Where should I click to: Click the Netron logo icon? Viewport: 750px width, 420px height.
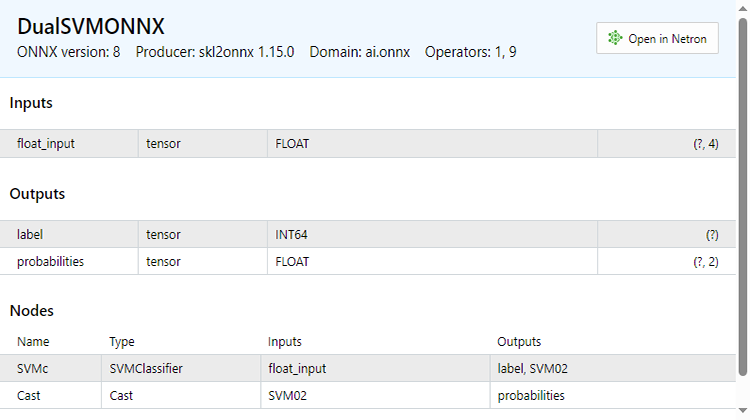[x=615, y=38]
